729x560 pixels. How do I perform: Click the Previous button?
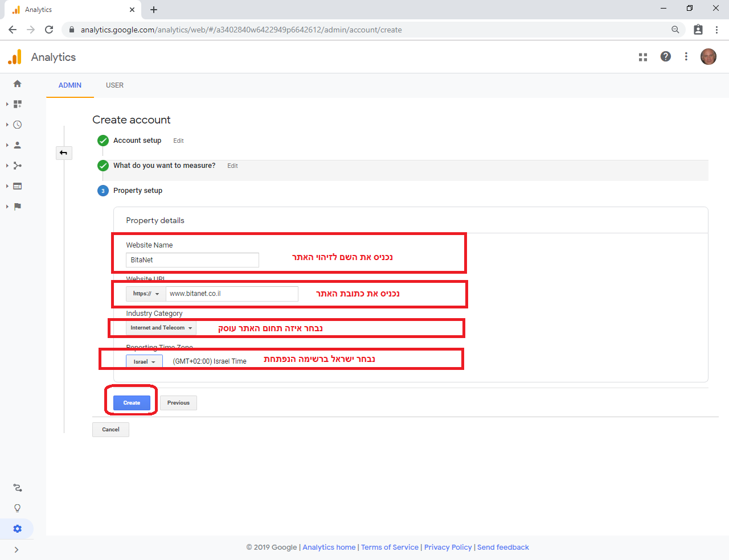tap(178, 403)
